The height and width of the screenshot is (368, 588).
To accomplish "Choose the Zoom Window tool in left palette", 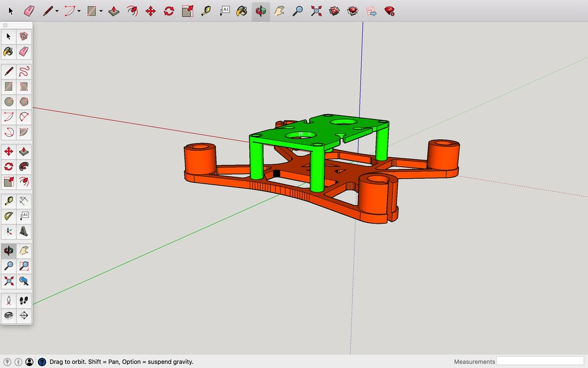I will (24, 266).
